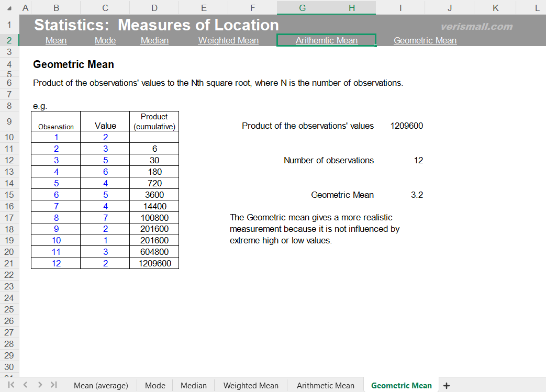Jump to the last worksheet navigation icon
Screen dimensions: 546x392
click(53, 385)
